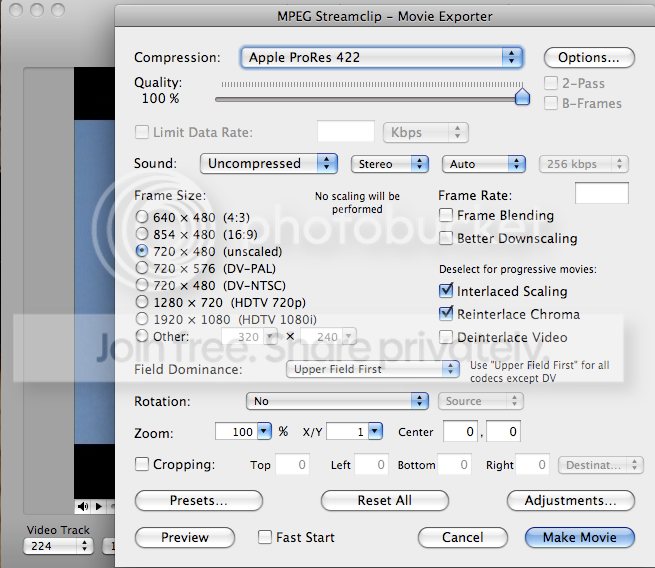The height and width of the screenshot is (568, 655).
Task: Click the Reset All button
Action: tap(385, 500)
